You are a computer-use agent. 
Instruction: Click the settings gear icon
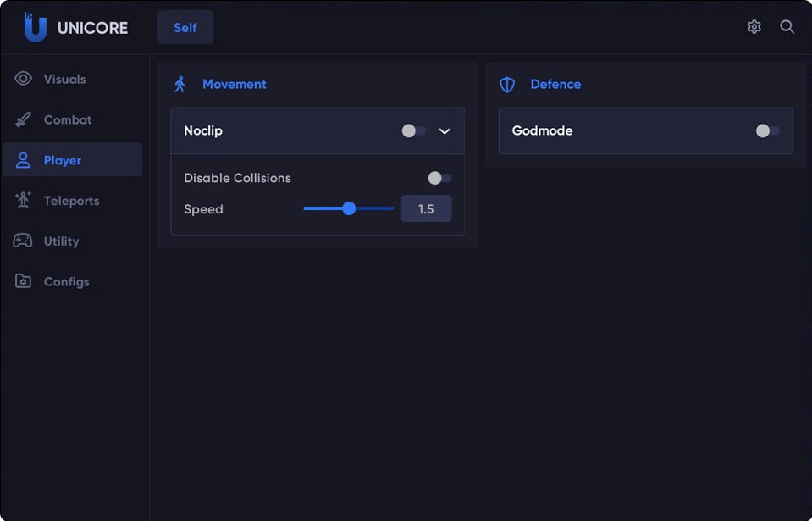[754, 27]
